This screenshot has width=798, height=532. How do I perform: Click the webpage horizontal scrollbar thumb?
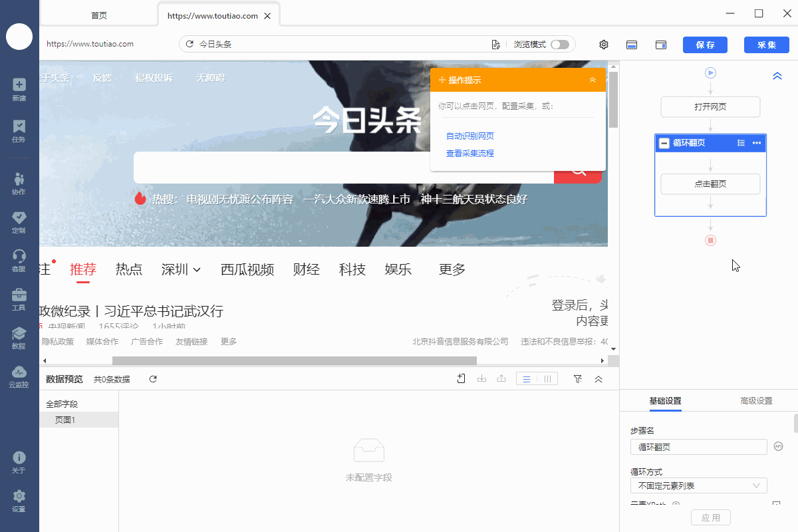295,360
